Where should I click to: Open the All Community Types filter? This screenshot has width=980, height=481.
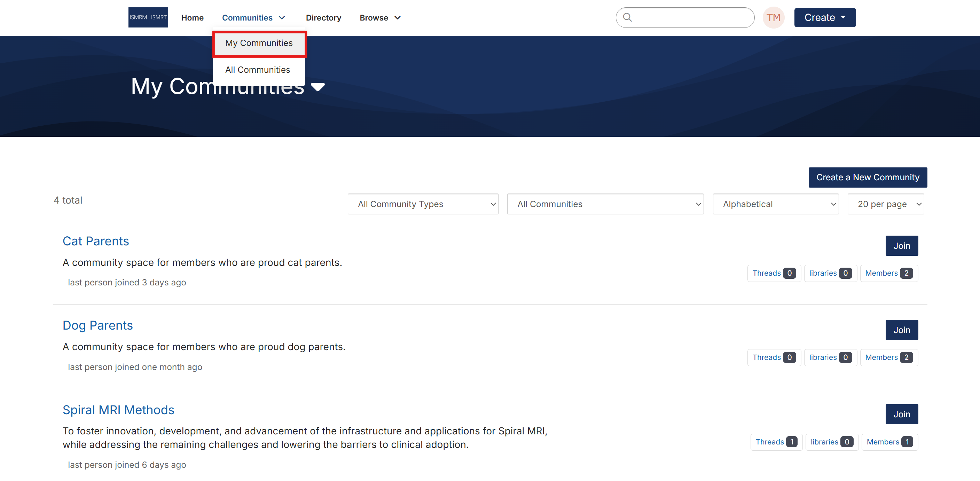423,204
